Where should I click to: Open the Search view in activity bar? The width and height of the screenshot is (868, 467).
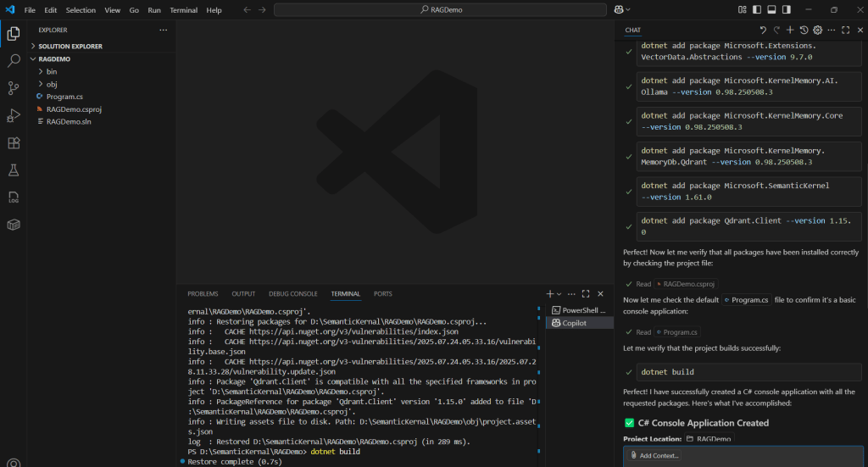click(x=14, y=61)
